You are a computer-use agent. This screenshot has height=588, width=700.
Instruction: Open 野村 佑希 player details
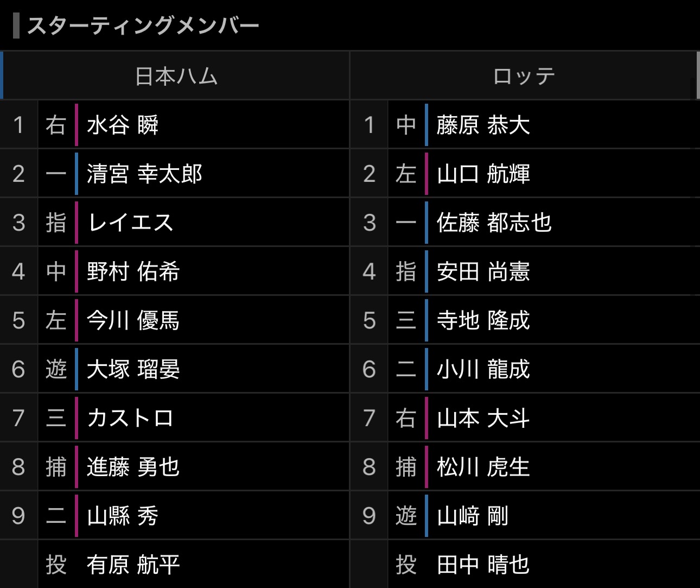coord(133,271)
